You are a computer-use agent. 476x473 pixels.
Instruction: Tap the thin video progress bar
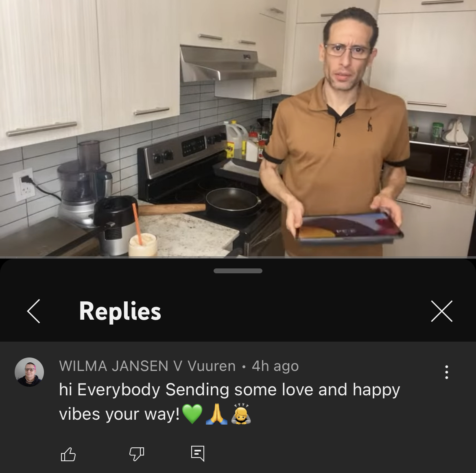click(238, 257)
